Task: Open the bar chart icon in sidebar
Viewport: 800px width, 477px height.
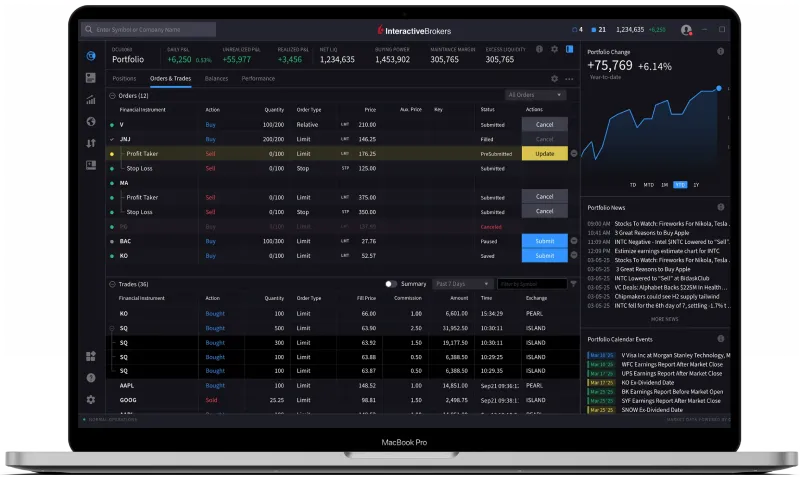Action: [x=91, y=99]
